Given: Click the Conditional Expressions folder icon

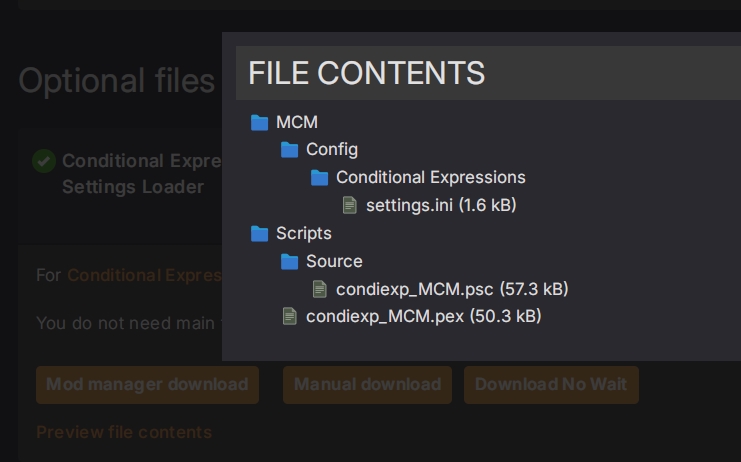Looking at the screenshot, I should pyautogui.click(x=319, y=178).
